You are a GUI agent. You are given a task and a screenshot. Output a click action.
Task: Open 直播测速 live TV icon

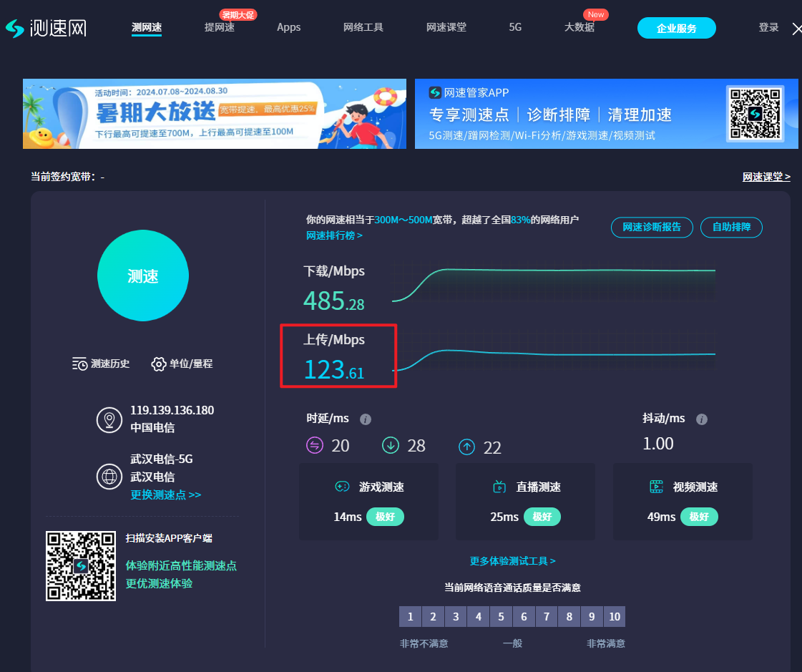pyautogui.click(x=500, y=487)
